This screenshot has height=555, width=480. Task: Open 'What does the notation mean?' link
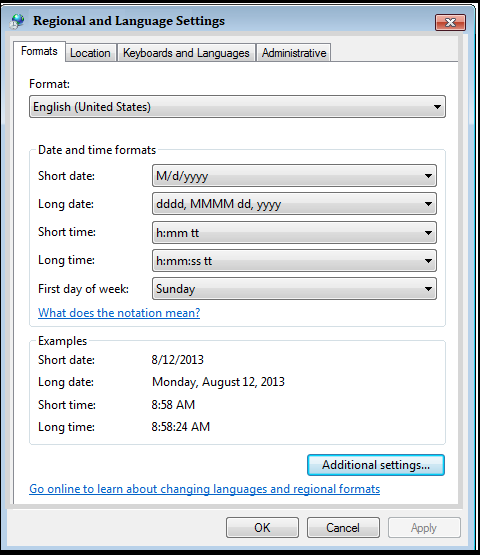tap(119, 313)
